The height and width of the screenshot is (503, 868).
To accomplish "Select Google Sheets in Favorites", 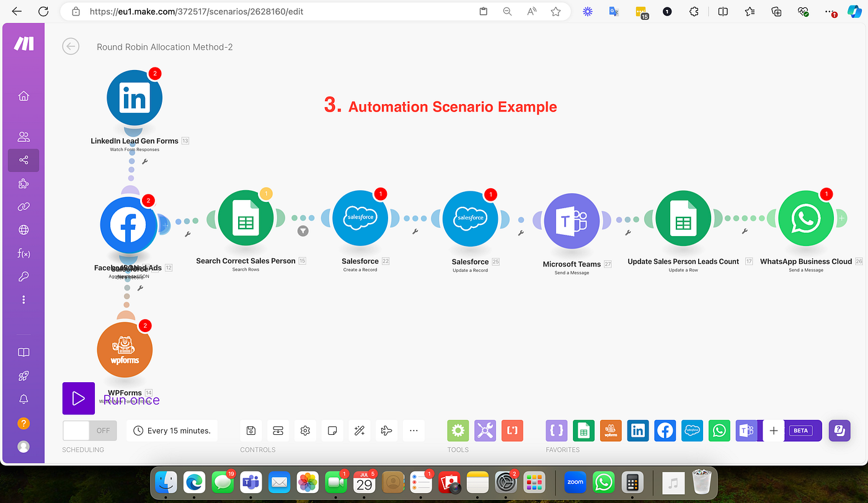I will [x=584, y=431].
